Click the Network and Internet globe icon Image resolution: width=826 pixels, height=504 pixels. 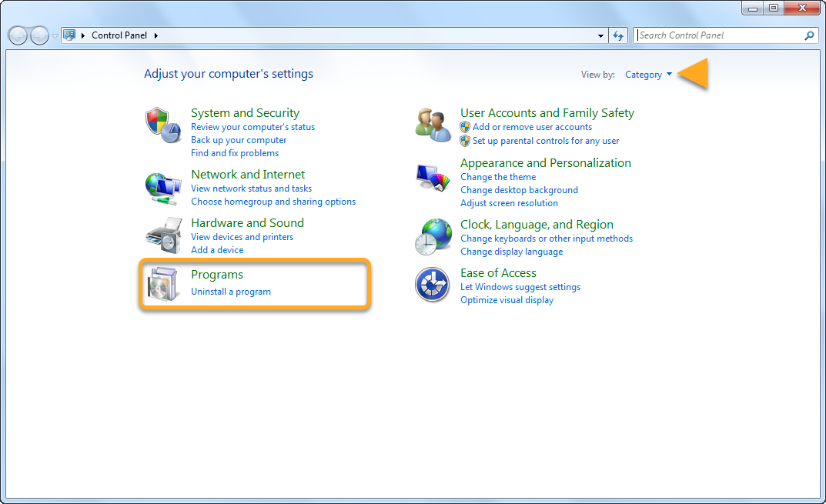coord(163,187)
